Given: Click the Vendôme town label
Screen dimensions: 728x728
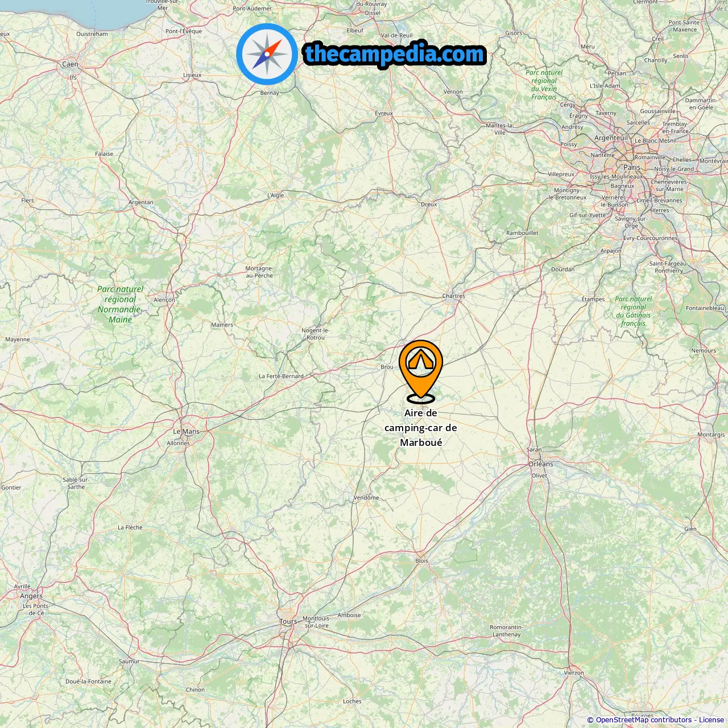Looking at the screenshot, I should [366, 498].
